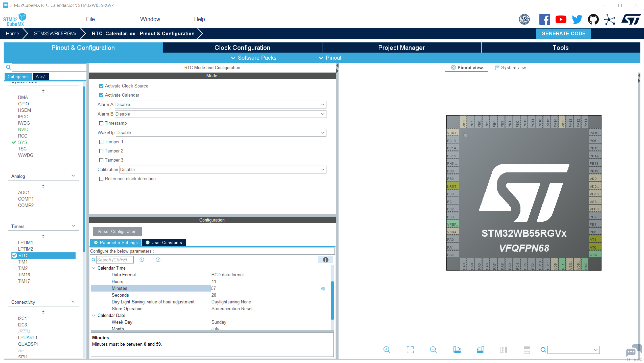Click the horizontal split view icon
644x363 pixels.
(527, 350)
